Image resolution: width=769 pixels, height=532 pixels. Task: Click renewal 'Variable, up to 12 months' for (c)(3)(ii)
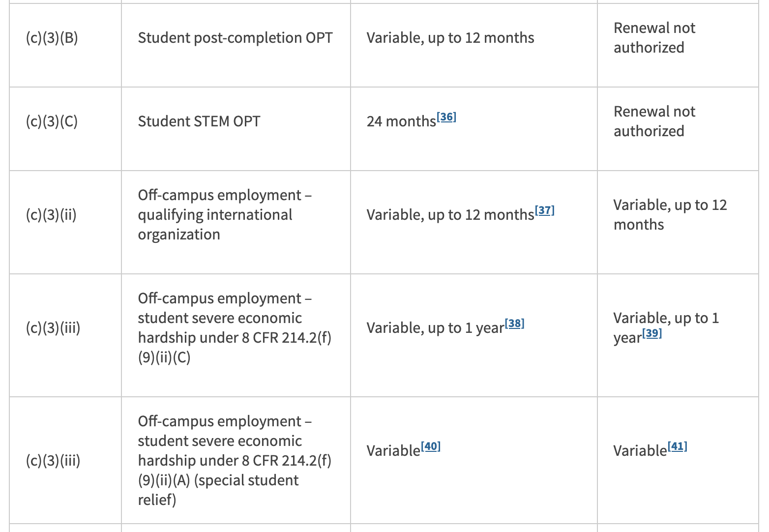click(x=670, y=215)
